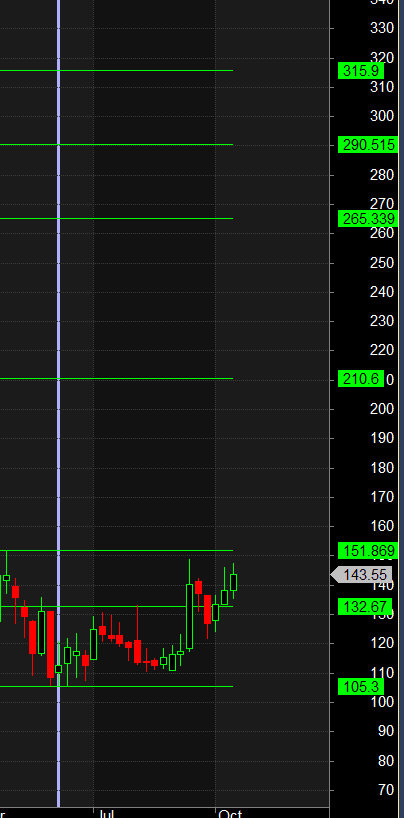
Task: Select the horizontal line at 315.9
Action: 116,70
